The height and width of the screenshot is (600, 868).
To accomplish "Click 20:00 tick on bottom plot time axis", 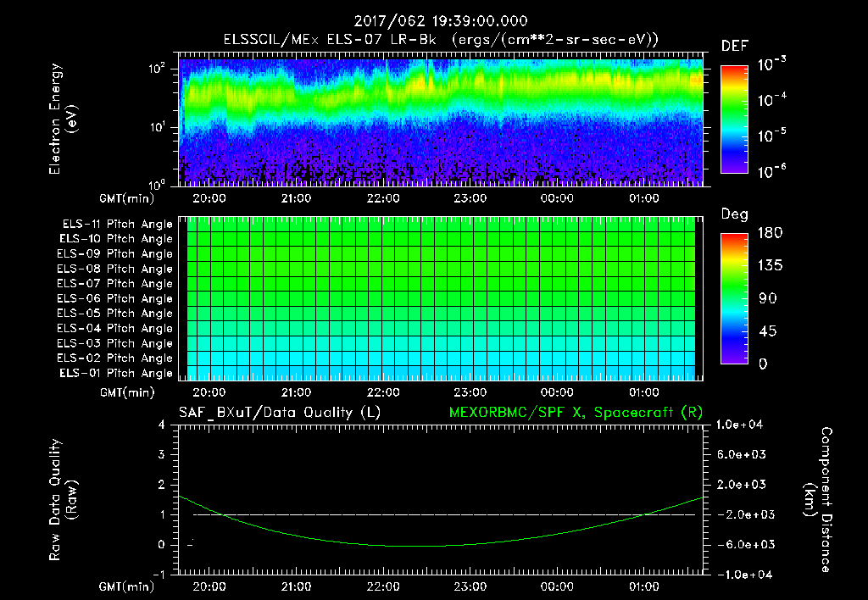I will (x=209, y=586).
